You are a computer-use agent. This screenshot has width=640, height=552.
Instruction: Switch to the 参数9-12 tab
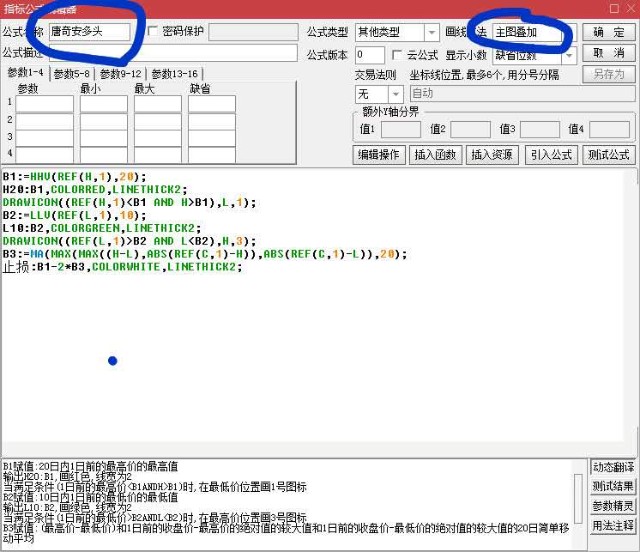[120, 74]
